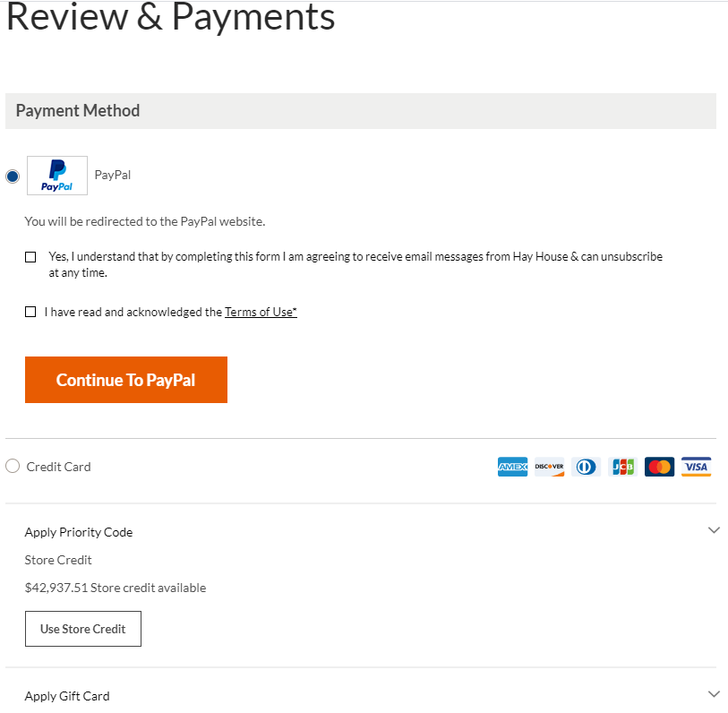This screenshot has height=713, width=728.
Task: Click the PayPal logo icon
Action: click(x=57, y=176)
